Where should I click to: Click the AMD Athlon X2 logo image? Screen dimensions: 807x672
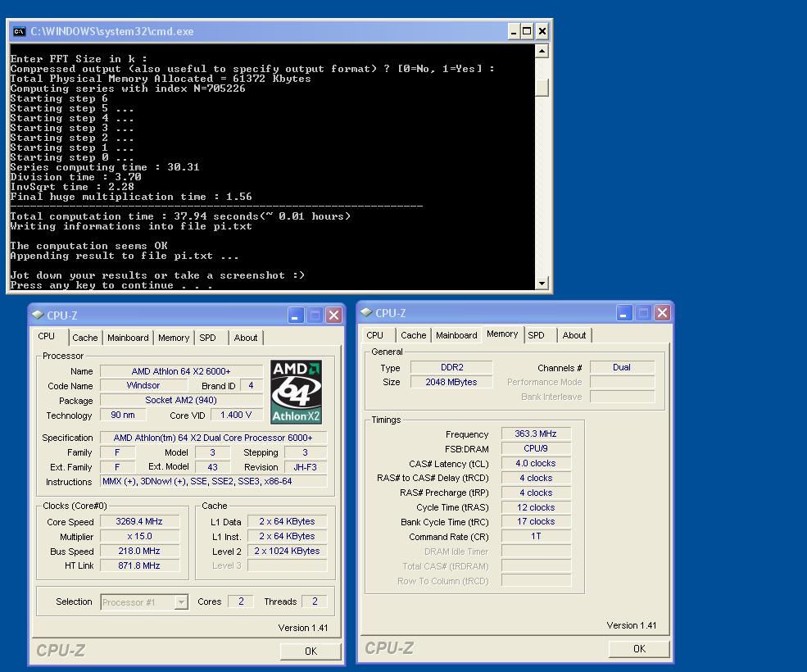[x=297, y=393]
